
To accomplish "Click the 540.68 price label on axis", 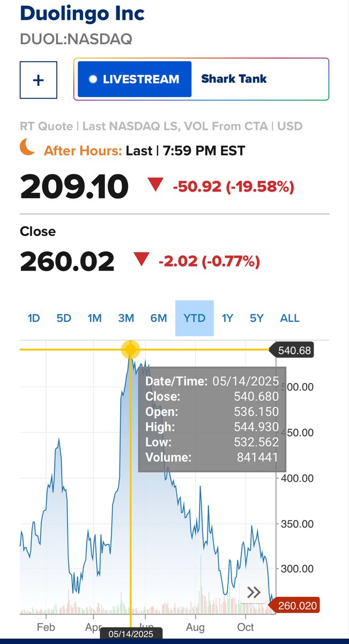I will [294, 351].
